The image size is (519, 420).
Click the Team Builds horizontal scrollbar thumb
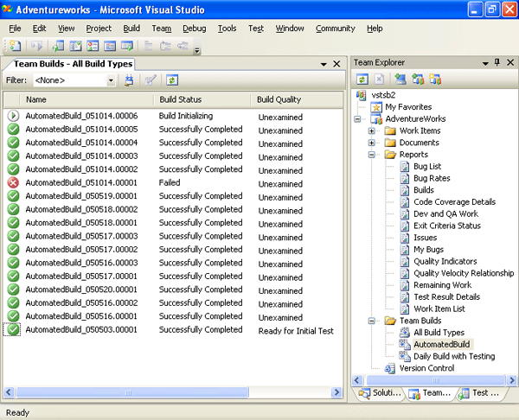(x=132, y=392)
